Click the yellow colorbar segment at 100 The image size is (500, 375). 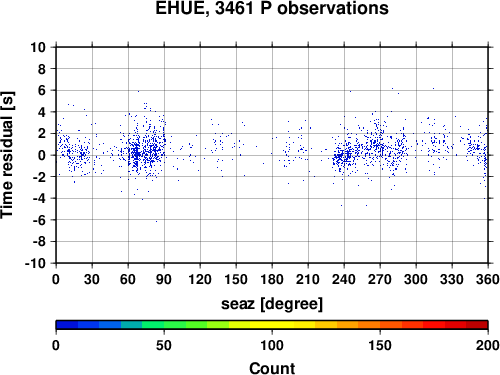tap(272, 325)
